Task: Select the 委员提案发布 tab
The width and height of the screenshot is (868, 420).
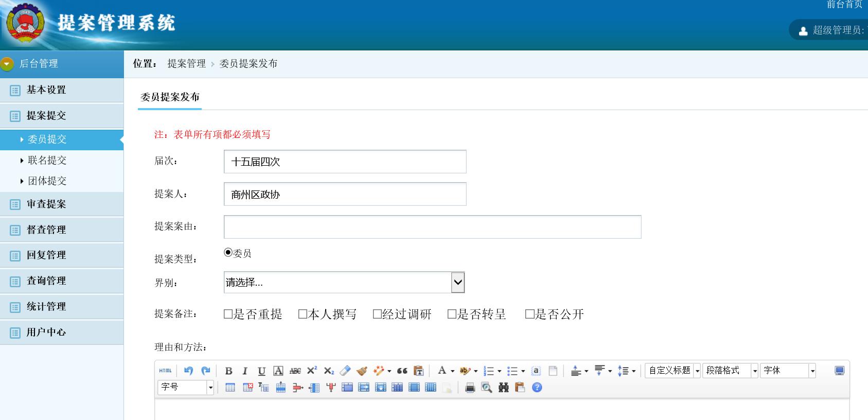Action: click(170, 97)
